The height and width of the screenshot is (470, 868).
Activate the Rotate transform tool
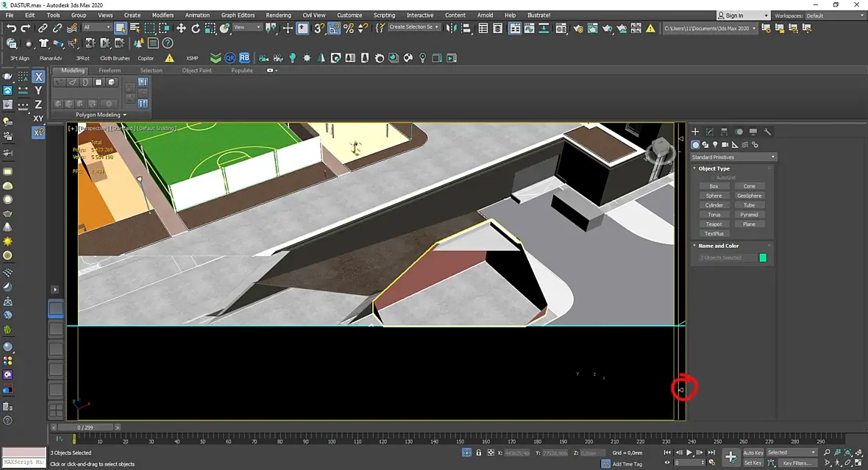pos(196,28)
